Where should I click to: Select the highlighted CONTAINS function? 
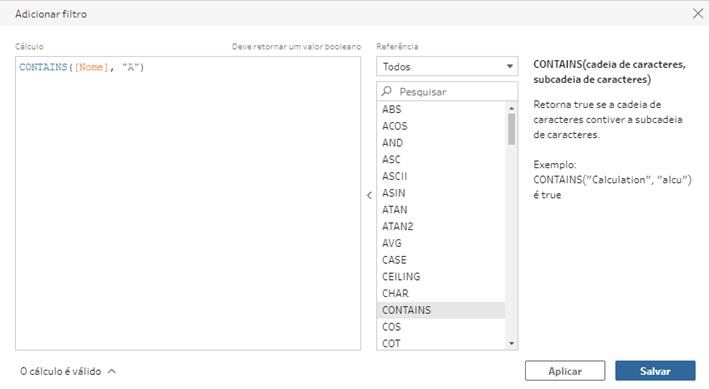441,310
